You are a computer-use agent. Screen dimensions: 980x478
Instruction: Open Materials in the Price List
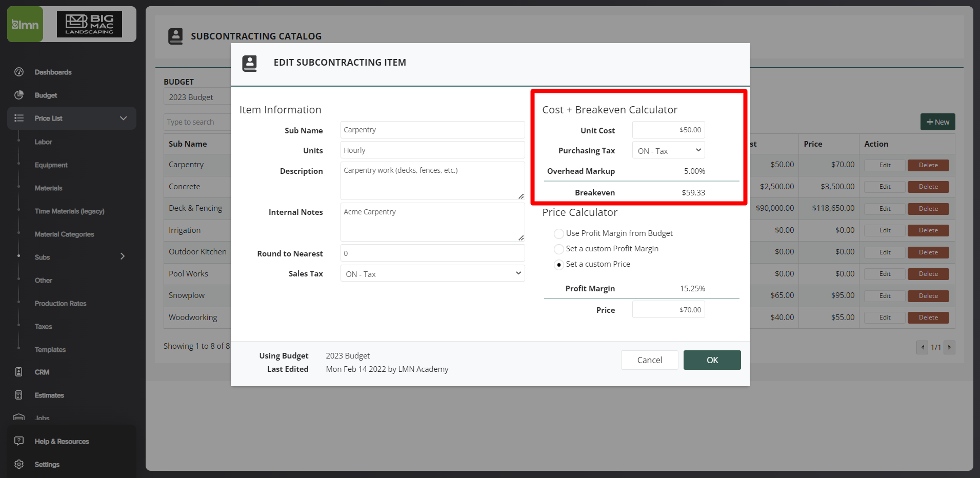click(x=48, y=188)
